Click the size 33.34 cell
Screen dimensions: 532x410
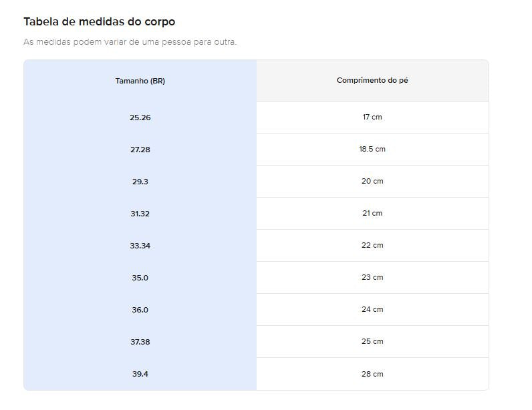pyautogui.click(x=140, y=246)
